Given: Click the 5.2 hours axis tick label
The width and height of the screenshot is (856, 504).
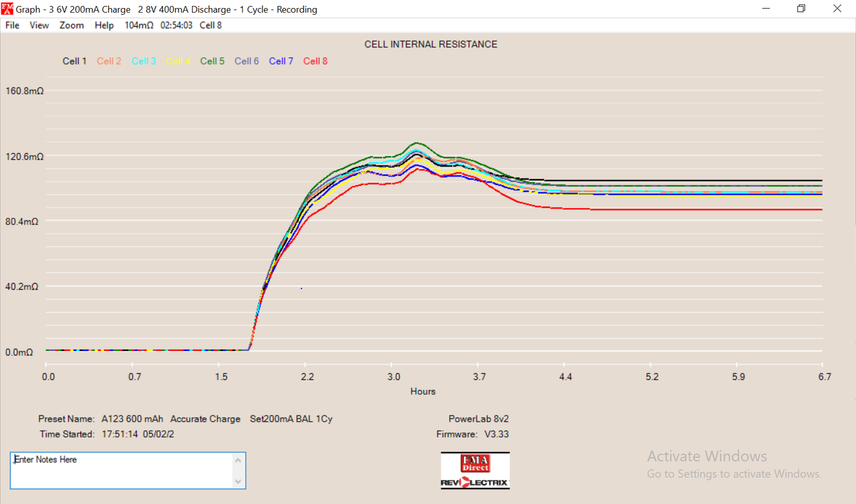Looking at the screenshot, I should click(652, 377).
